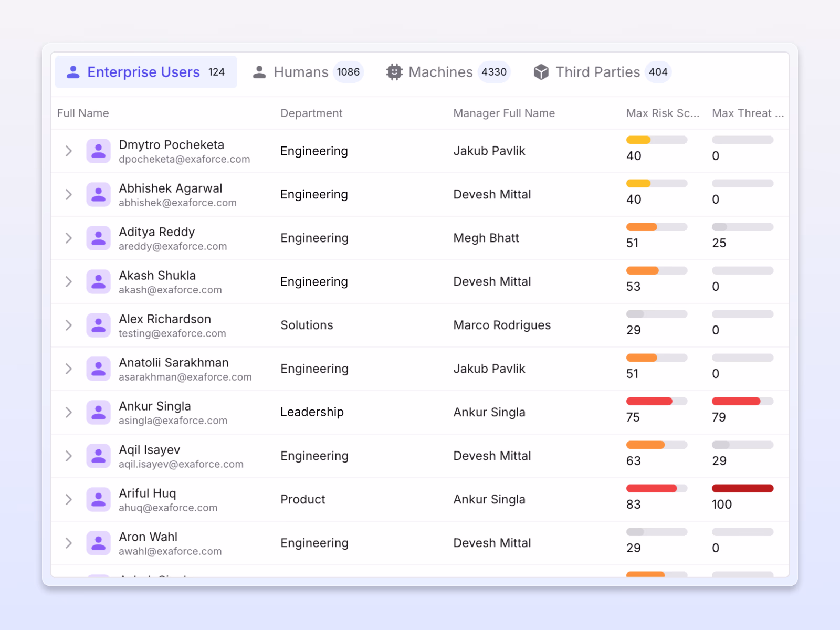Click the Third Parties box icon
This screenshot has height=630, width=840.
(541, 72)
